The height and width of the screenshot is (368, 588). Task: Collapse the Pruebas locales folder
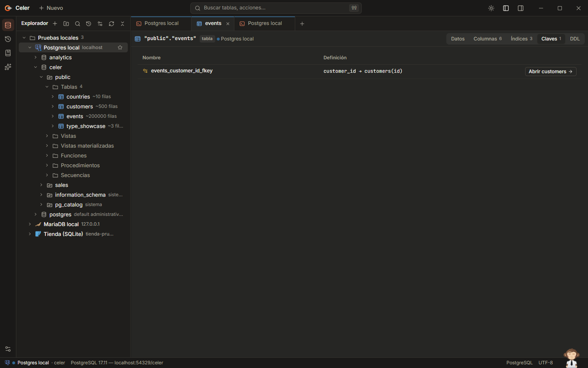coord(24,38)
